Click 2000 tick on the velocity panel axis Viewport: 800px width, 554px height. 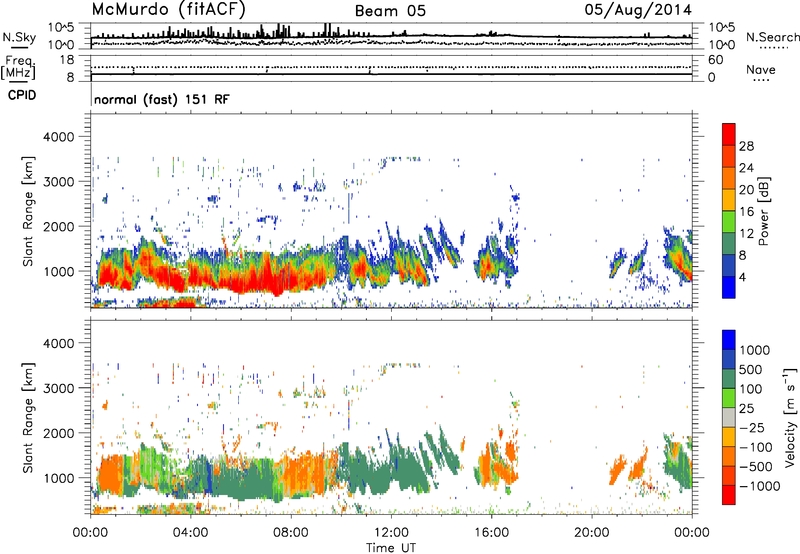[59, 433]
